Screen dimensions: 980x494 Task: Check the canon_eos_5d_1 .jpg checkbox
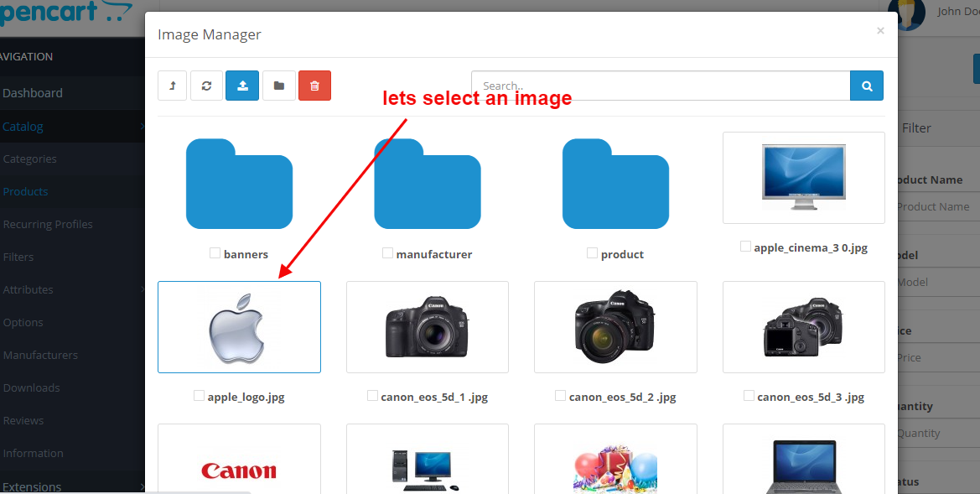tap(372, 396)
